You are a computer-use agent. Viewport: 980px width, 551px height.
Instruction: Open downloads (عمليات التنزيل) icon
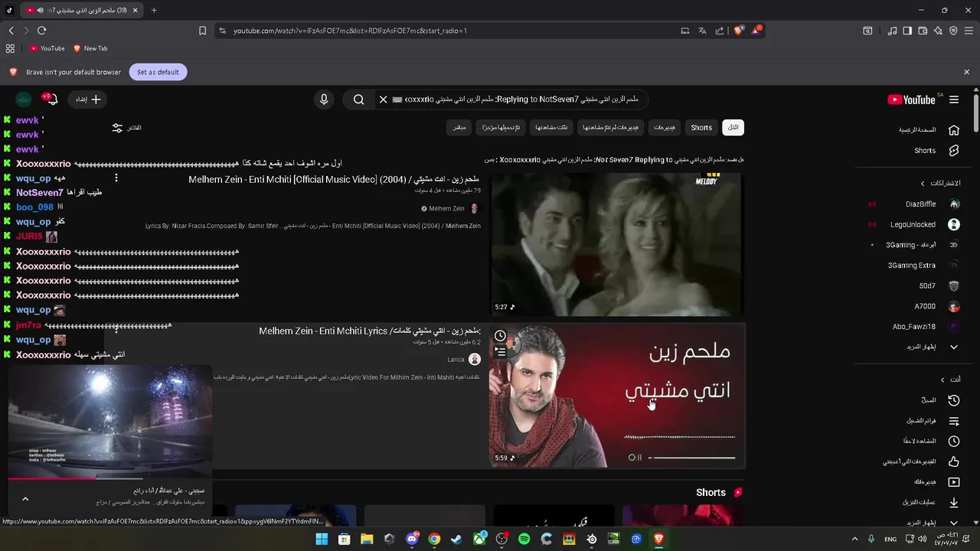click(954, 503)
